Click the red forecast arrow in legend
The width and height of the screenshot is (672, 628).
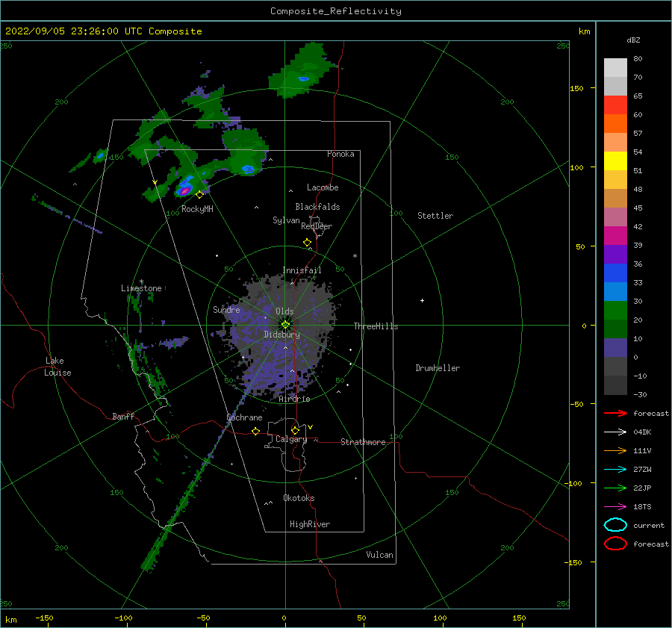(x=615, y=413)
